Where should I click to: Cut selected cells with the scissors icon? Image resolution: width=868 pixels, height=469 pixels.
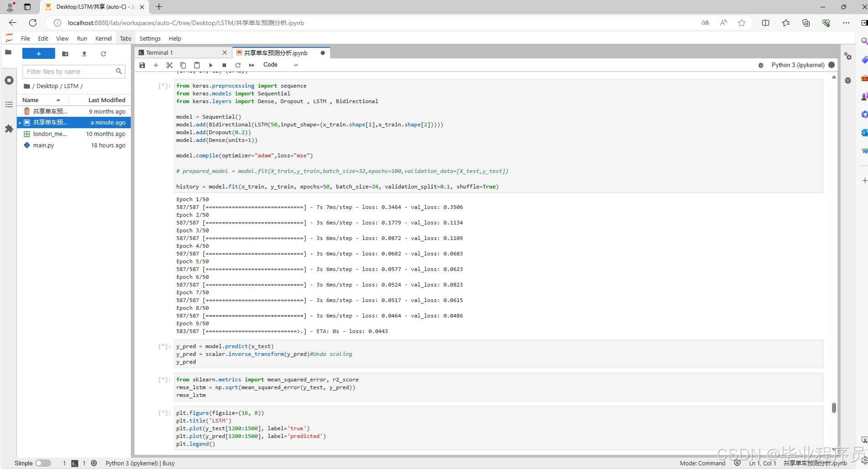tap(170, 65)
